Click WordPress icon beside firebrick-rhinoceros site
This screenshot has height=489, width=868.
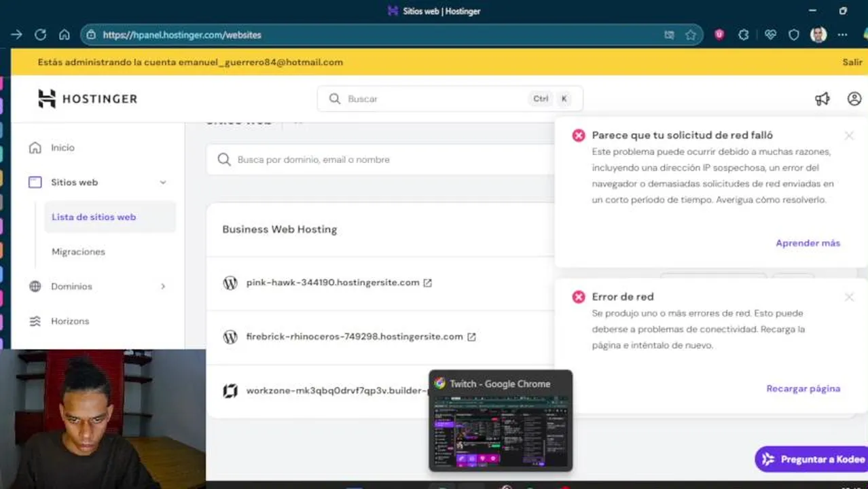pyautogui.click(x=230, y=337)
